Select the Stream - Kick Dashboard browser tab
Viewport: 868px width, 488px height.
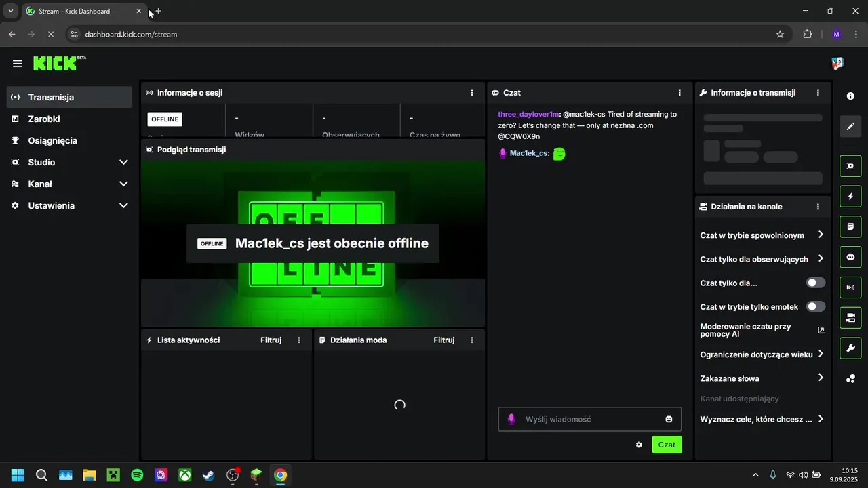(83, 12)
